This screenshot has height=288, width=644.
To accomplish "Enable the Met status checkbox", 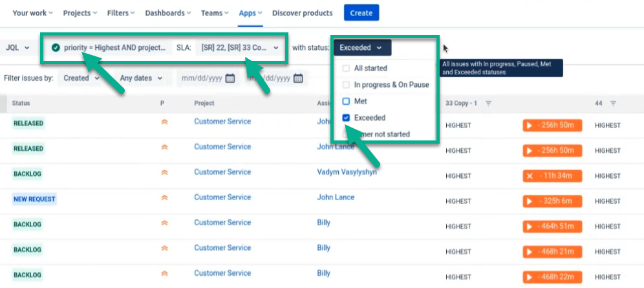I will [x=346, y=101].
